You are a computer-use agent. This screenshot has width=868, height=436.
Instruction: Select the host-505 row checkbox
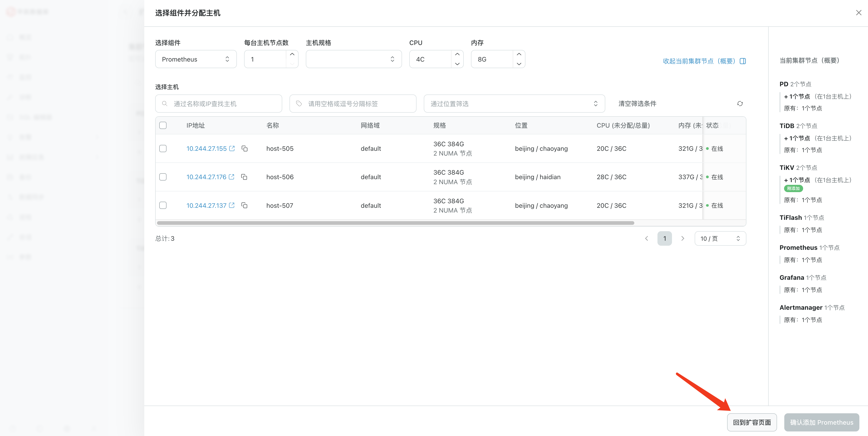[x=163, y=149]
